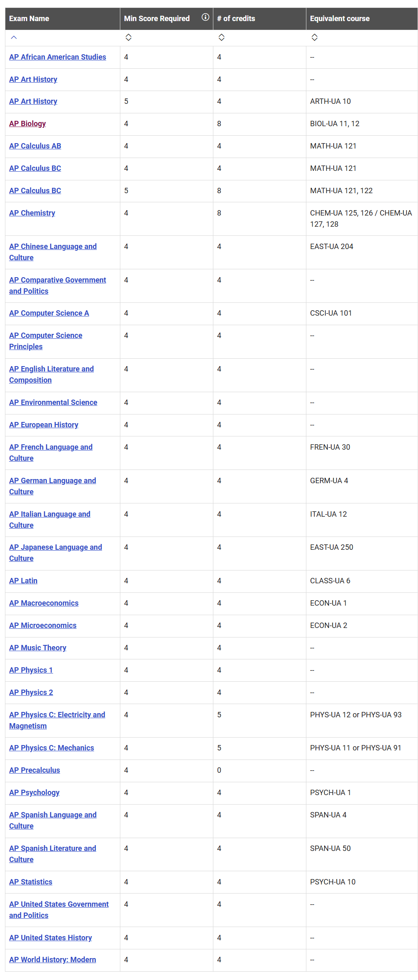
Task: Open the AP Physics C: Mechanics link
Action: 51,748
